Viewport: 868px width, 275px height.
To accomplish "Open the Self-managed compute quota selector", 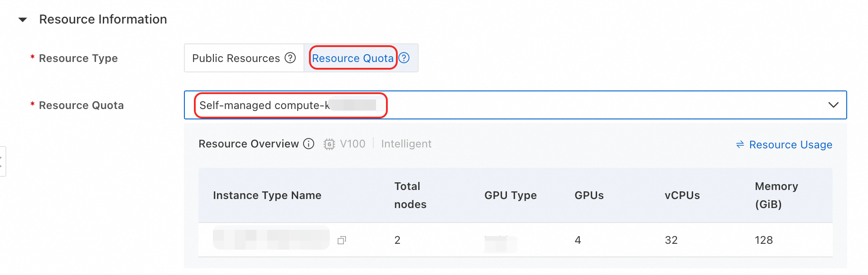I will pos(289,105).
